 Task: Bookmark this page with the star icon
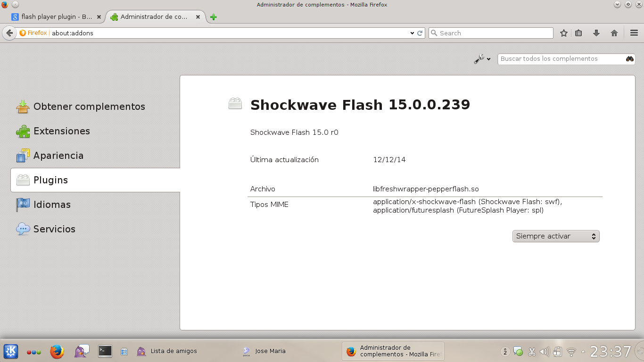pos(563,33)
